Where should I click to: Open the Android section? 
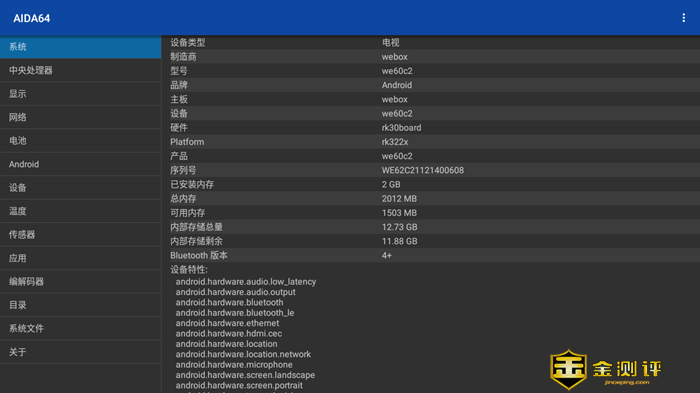click(x=80, y=164)
